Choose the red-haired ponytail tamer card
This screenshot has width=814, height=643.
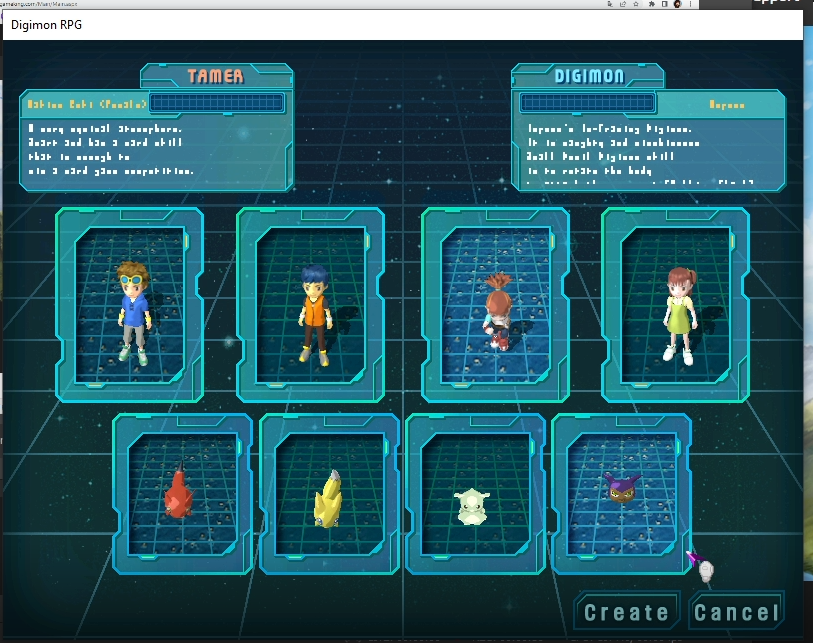click(x=495, y=305)
